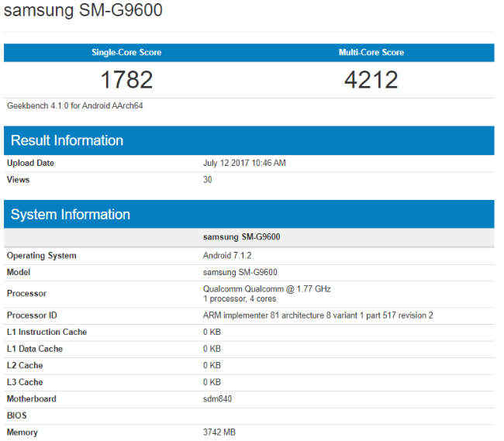This screenshot has height=441, width=504.
Task: Click 'Geekbench 4.1.0 for Android AArch64' text
Action: [x=75, y=105]
